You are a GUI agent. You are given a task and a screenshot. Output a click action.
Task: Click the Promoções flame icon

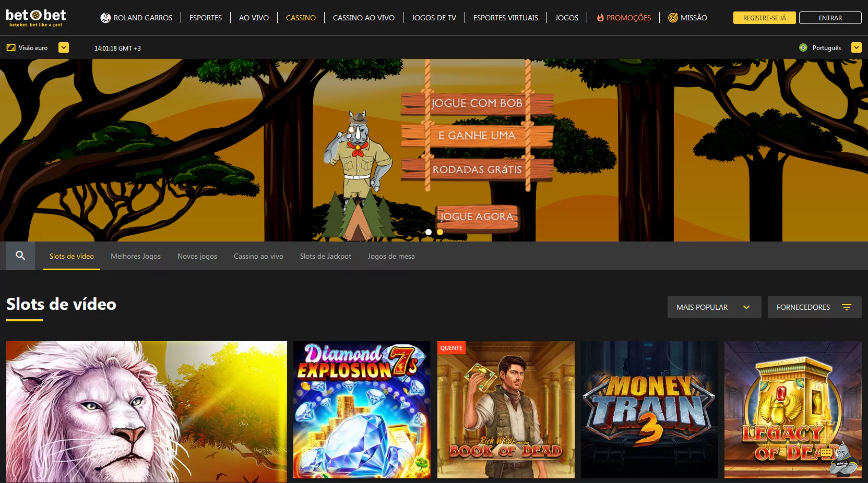600,18
